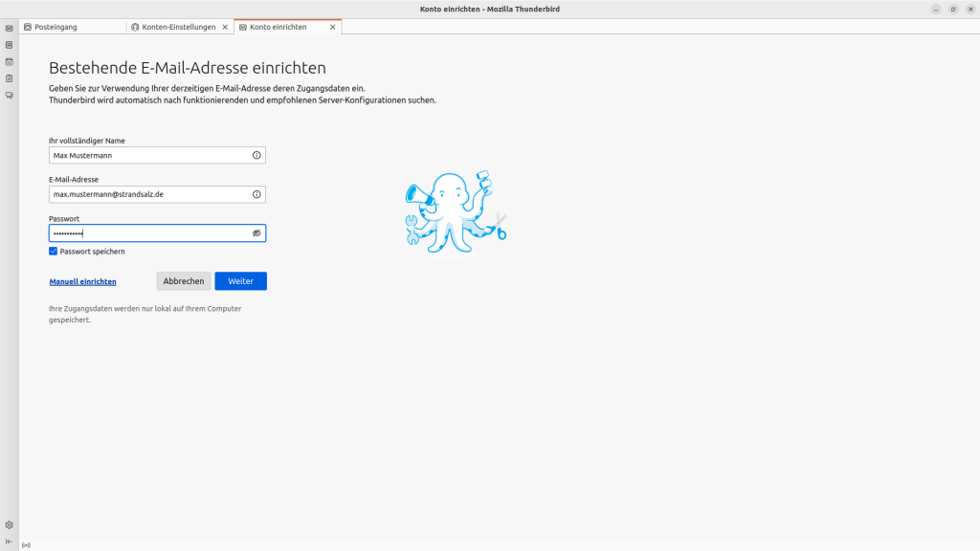Close the Konten-Einstellungen tab
Image resolution: width=980 pixels, height=551 pixels.
[x=225, y=27]
